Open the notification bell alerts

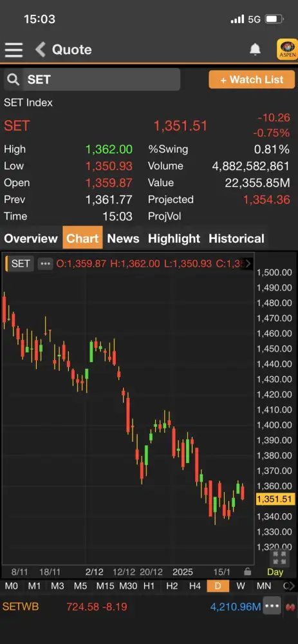pyautogui.click(x=256, y=50)
